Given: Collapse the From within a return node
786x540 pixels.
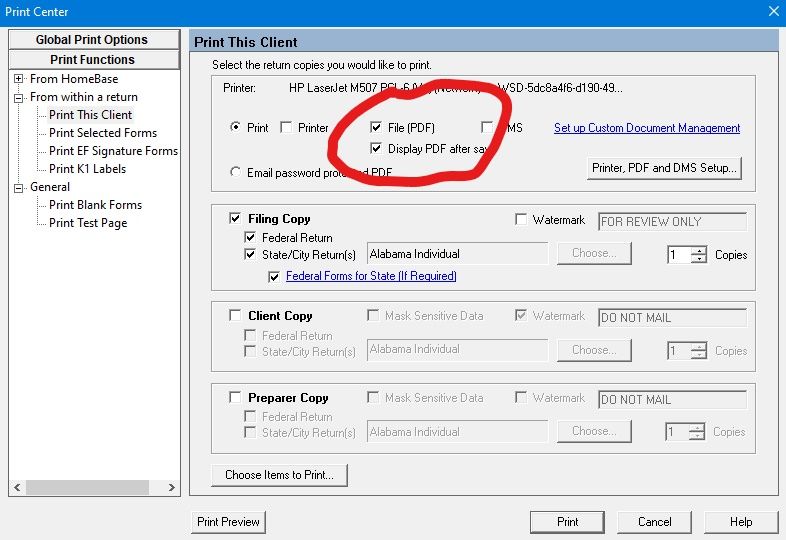Looking at the screenshot, I should (x=19, y=97).
